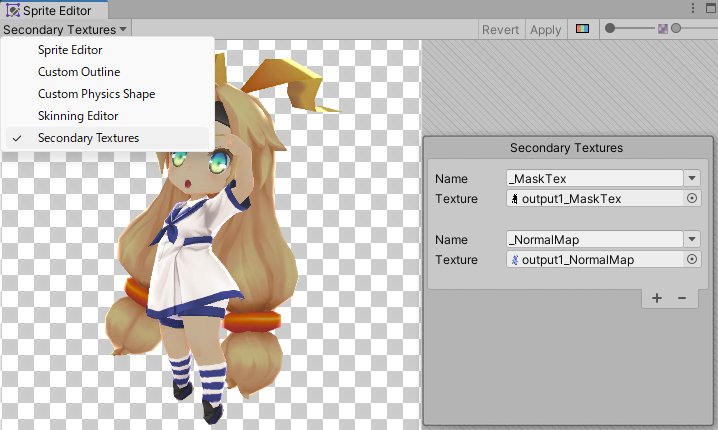Open the Skinning Editor mode

point(108,116)
